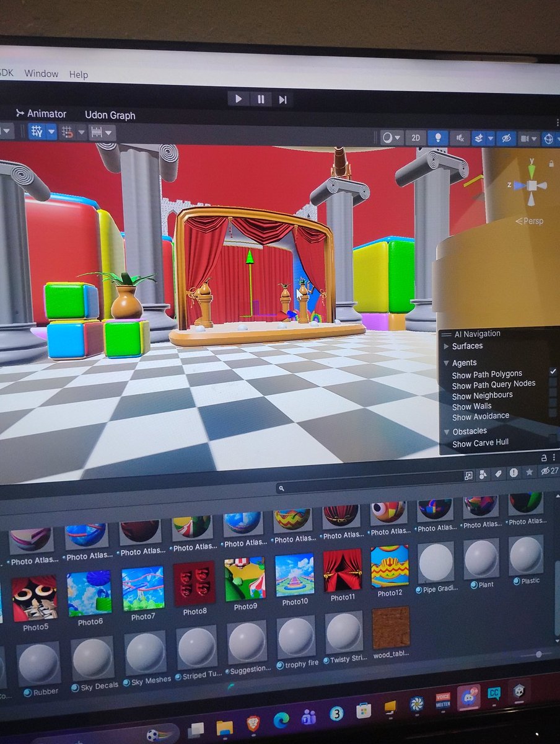Start Play mode with the Play button
This screenshot has height=744, width=560.
238,99
